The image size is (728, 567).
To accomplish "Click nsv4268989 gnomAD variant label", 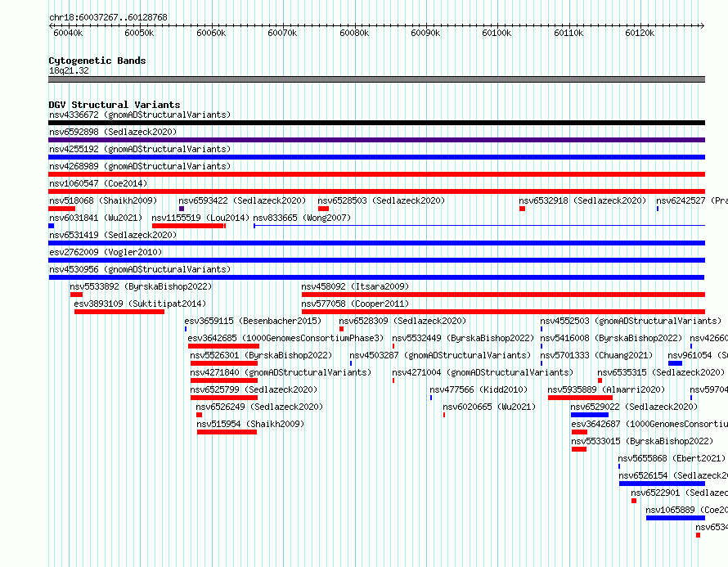I will (x=140, y=166).
